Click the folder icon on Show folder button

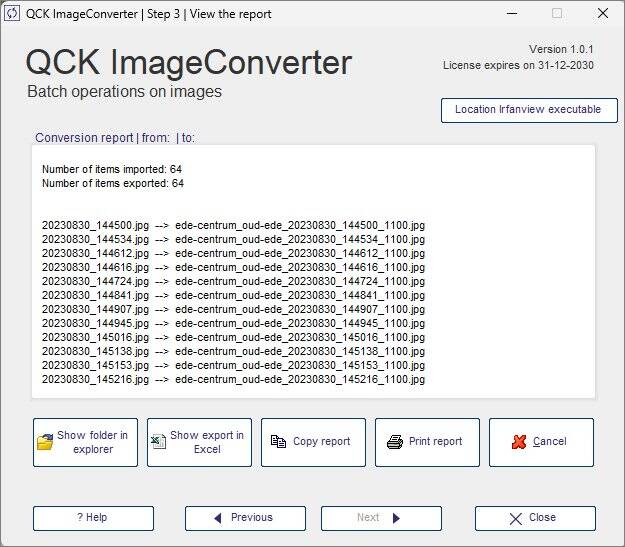[45, 442]
